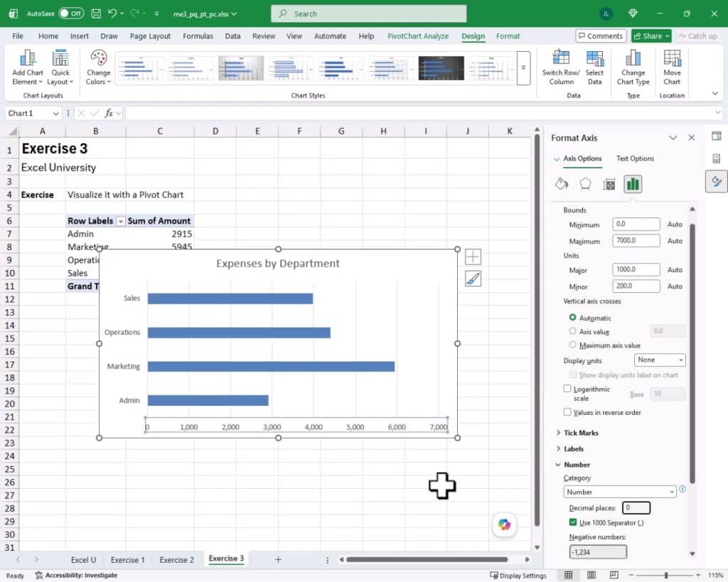The width and height of the screenshot is (728, 582).
Task: Click the Major units input field
Action: [636, 269]
